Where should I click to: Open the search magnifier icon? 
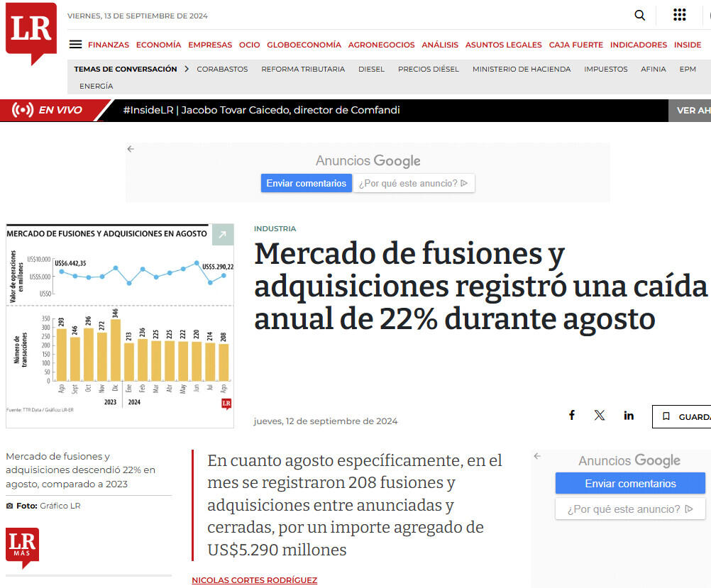click(x=640, y=16)
